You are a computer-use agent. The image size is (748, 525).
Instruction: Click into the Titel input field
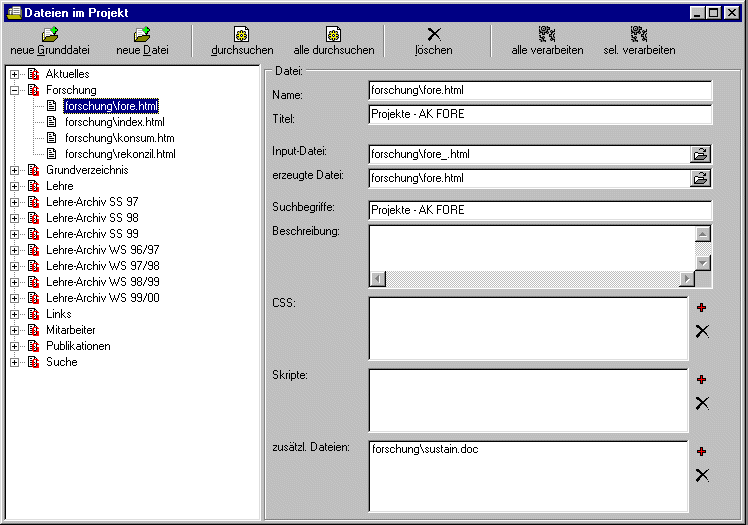pyautogui.click(x=540, y=114)
